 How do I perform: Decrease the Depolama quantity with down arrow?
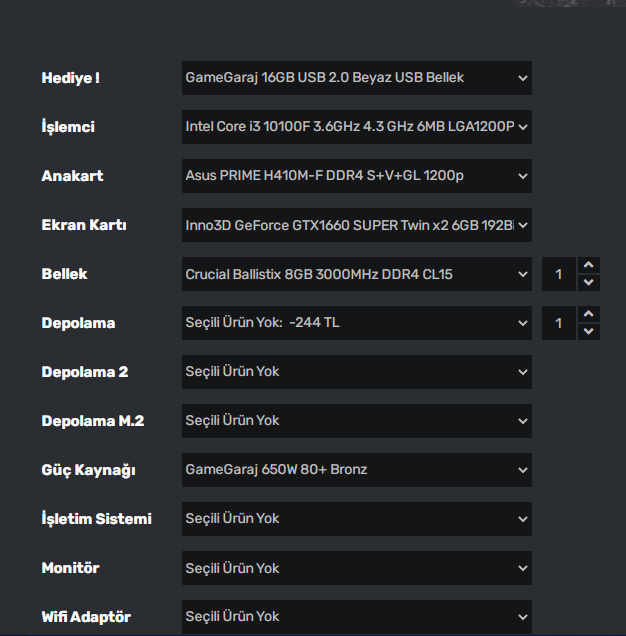tap(589, 332)
